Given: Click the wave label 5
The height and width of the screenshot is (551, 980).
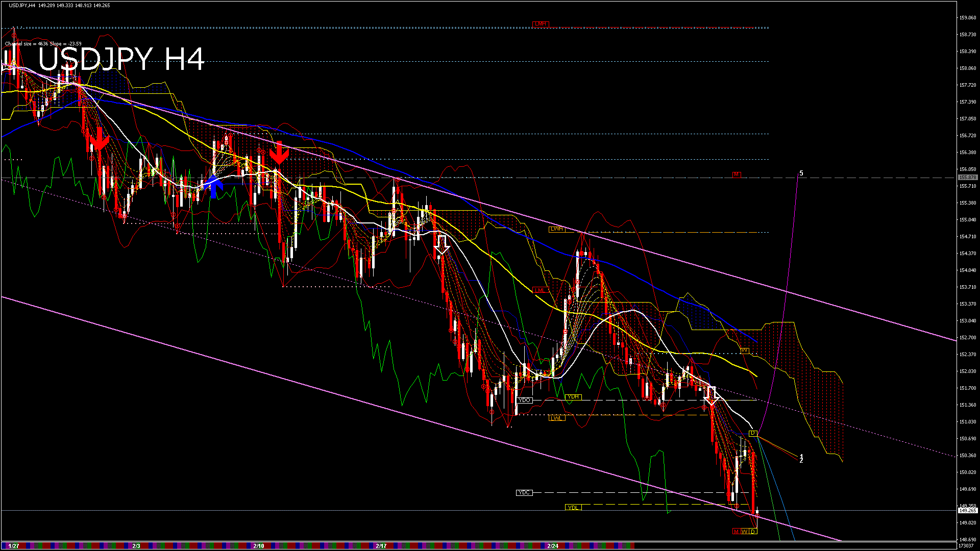Looking at the screenshot, I should (x=801, y=173).
